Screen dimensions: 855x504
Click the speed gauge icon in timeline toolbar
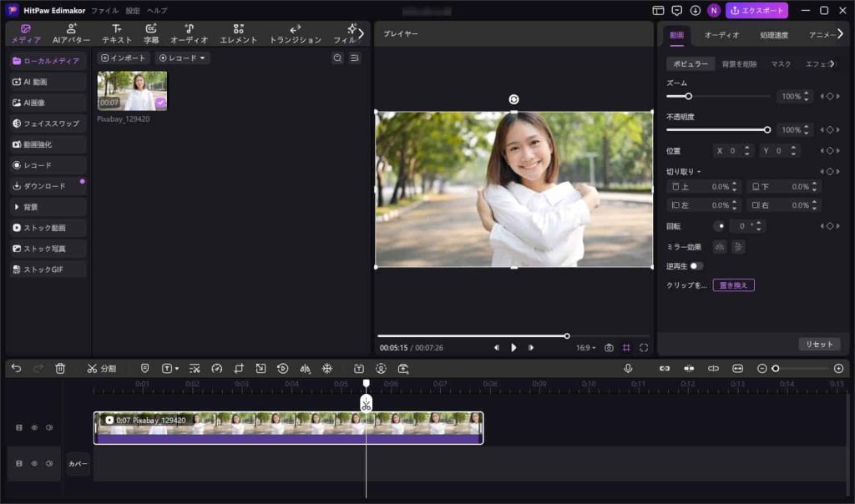(x=217, y=368)
